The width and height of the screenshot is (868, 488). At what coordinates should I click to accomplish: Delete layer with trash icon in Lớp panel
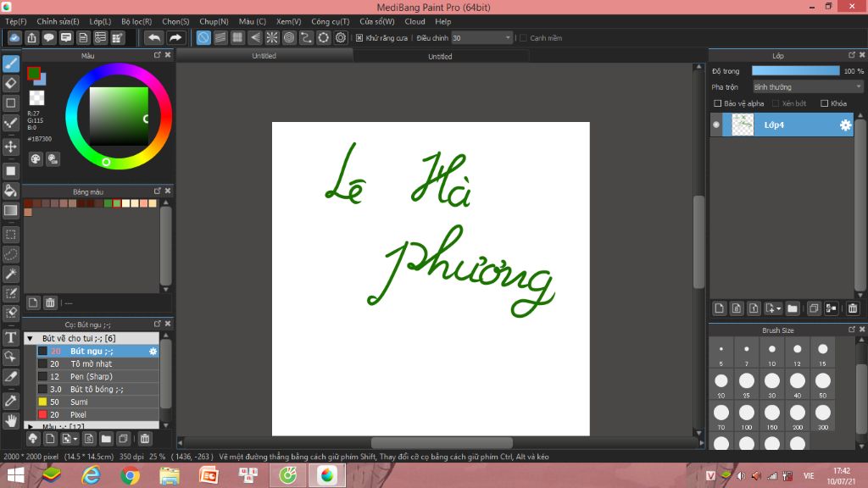point(853,308)
